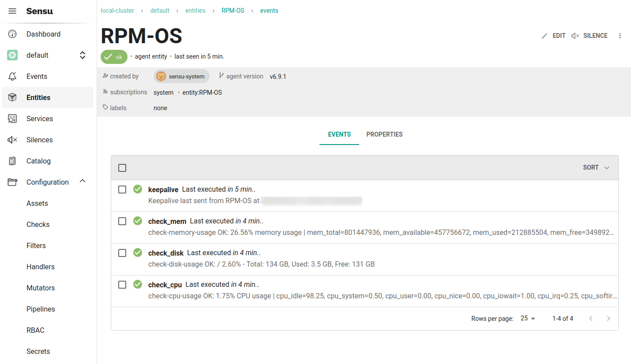The image size is (631, 364).
Task: Open Silences via the muted speaker icon
Action: coord(12,140)
